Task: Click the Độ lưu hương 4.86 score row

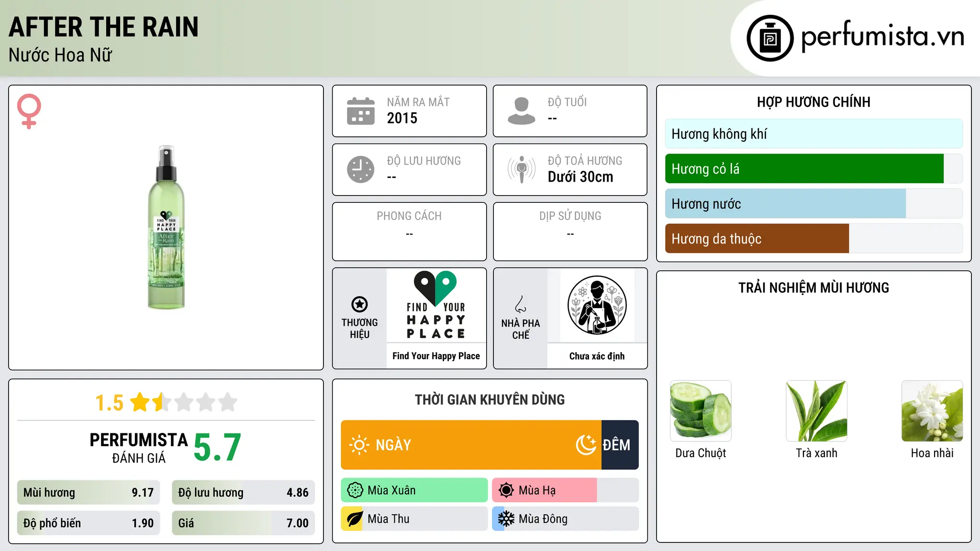Action: pyautogui.click(x=244, y=493)
